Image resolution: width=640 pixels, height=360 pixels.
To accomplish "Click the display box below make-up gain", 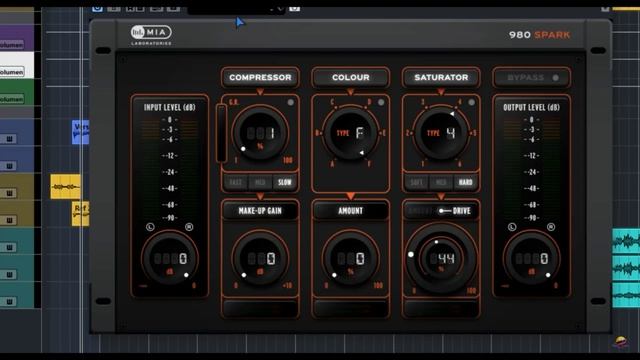I will (x=260, y=309).
